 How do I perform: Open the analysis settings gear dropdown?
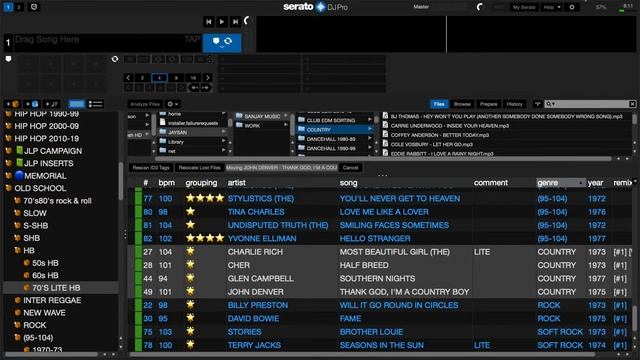(x=173, y=104)
